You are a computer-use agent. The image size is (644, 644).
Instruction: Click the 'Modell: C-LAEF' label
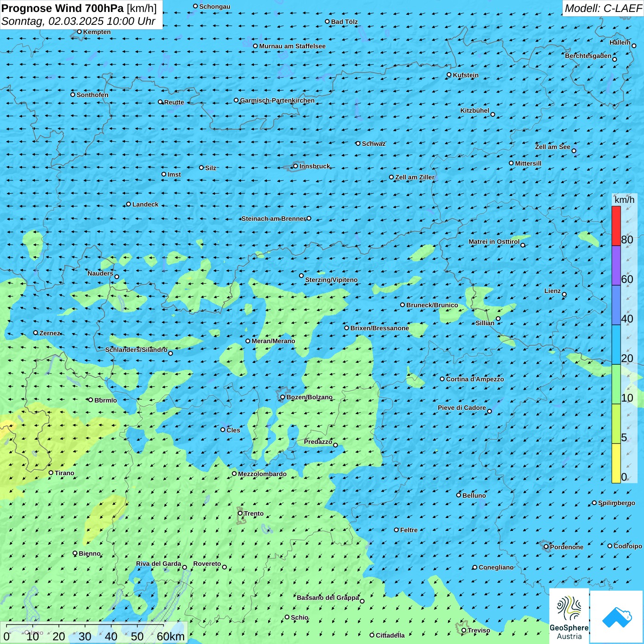[x=603, y=8]
